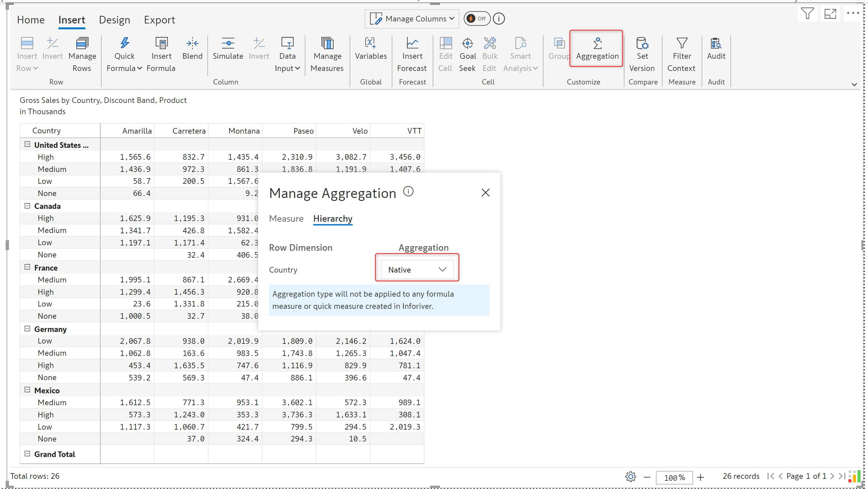
Task: Click the Insert Forecast chart icon
Action: click(412, 43)
